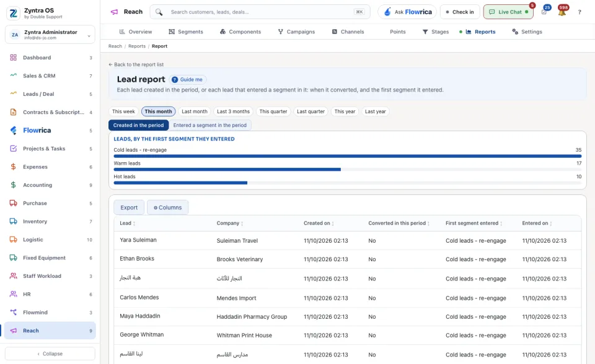The height and width of the screenshot is (364, 595).
Task: Open the Fixed Equipment icon
Action: click(13, 258)
